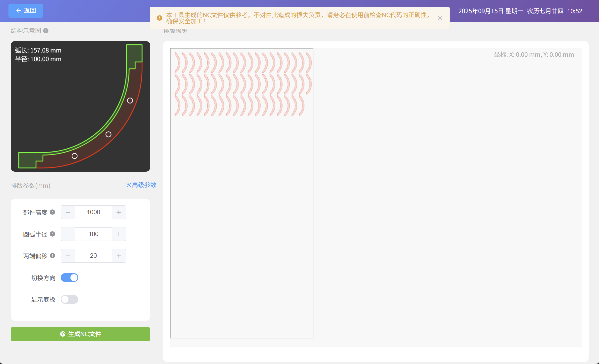Open the 高级参数 link
Screen dimensions: 599x364
(x=144, y=185)
